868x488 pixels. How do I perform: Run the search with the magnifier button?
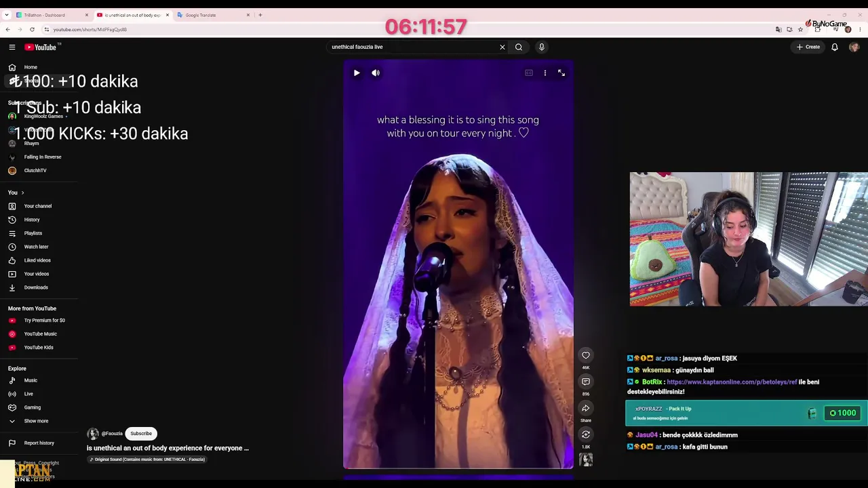pos(519,47)
